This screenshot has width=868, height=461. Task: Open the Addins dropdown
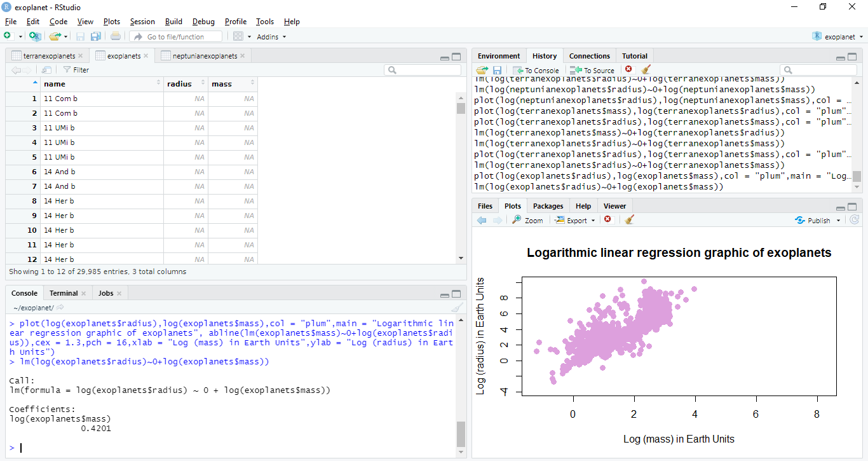271,37
